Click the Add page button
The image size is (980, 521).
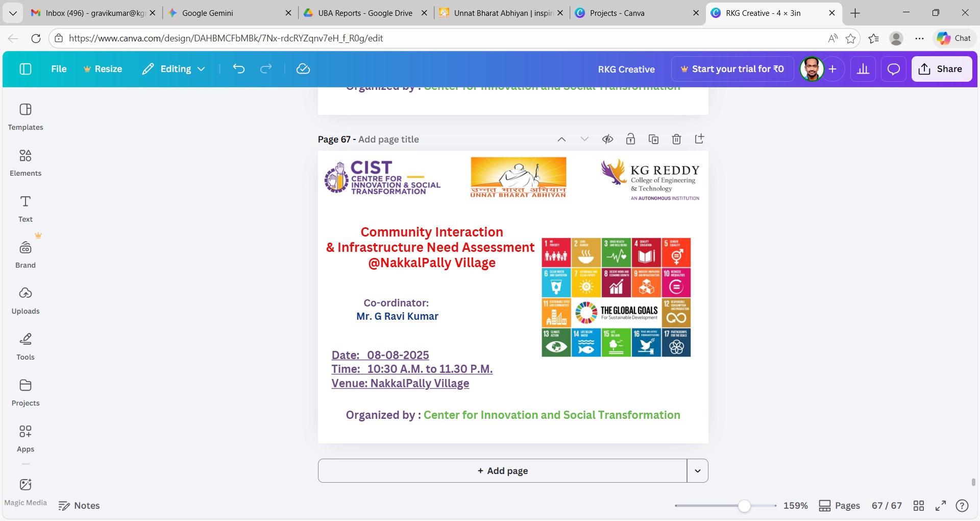click(502, 471)
